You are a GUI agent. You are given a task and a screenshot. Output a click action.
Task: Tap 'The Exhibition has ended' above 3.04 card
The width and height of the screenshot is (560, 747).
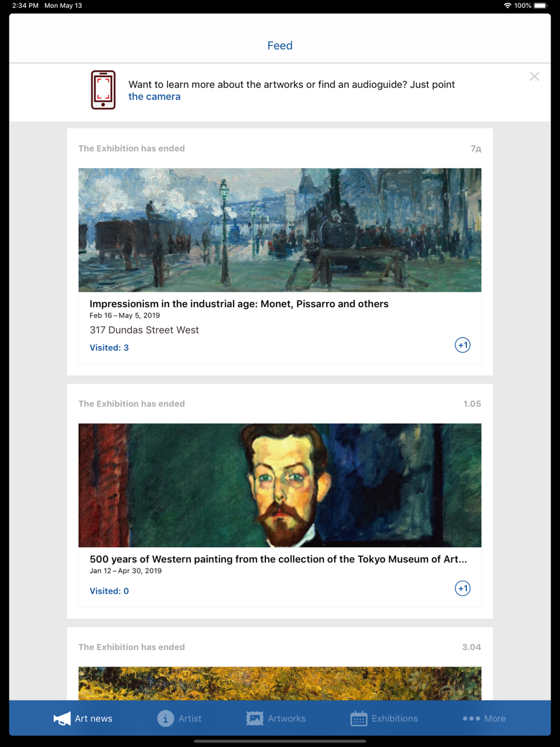pyautogui.click(x=132, y=647)
